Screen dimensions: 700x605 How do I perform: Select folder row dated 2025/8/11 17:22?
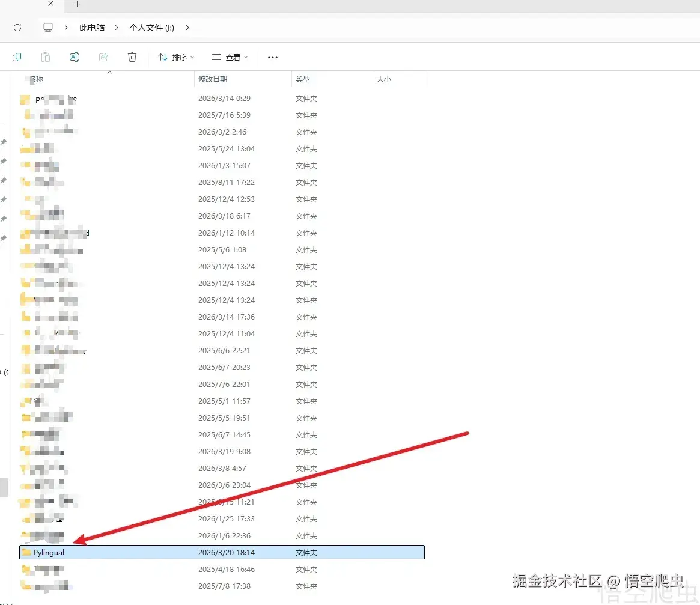pyautogui.click(x=222, y=182)
